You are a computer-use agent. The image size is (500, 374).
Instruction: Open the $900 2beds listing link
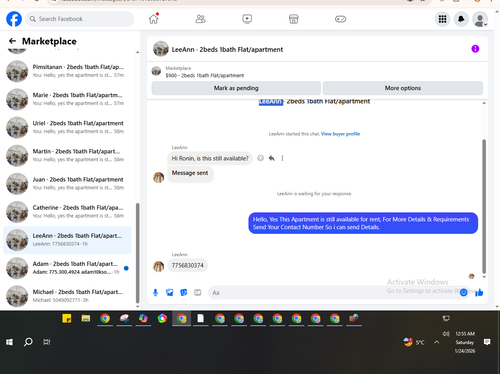[x=205, y=76]
